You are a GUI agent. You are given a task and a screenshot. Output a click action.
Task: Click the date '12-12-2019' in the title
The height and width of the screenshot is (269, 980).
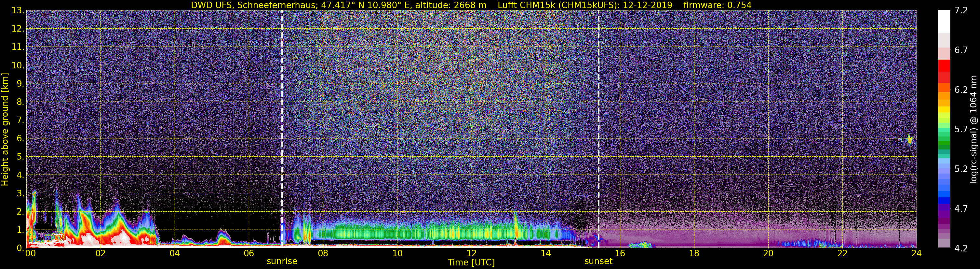pos(647,5)
